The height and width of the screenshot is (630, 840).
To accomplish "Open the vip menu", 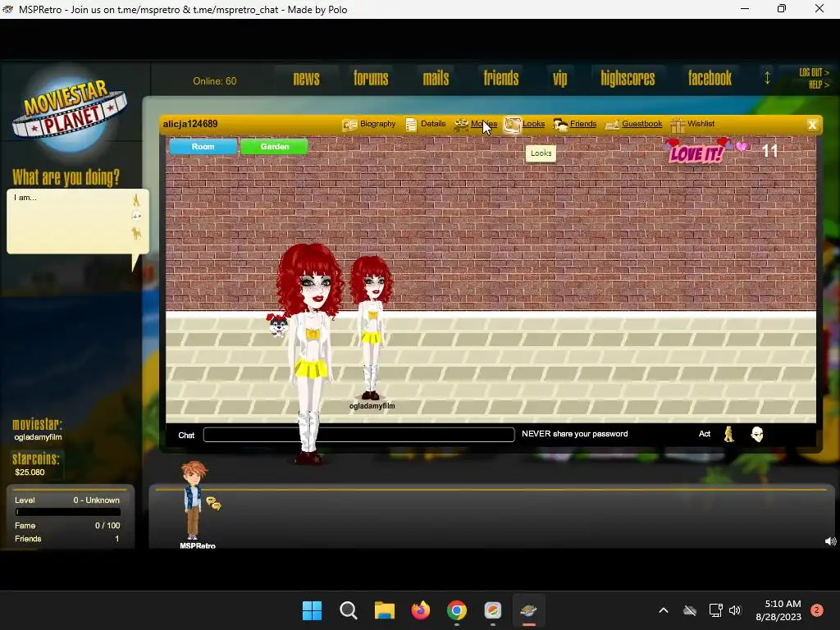I will coord(559,79).
